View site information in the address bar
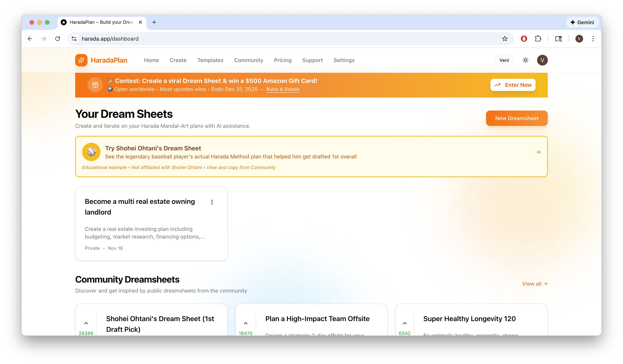 pyautogui.click(x=74, y=39)
